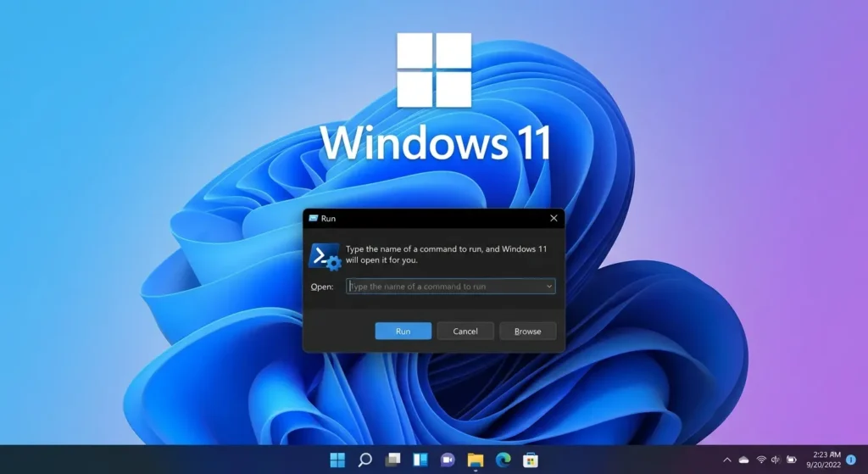The width and height of the screenshot is (868, 474).
Task: Click the volume speaker tray icon
Action: tap(776, 460)
